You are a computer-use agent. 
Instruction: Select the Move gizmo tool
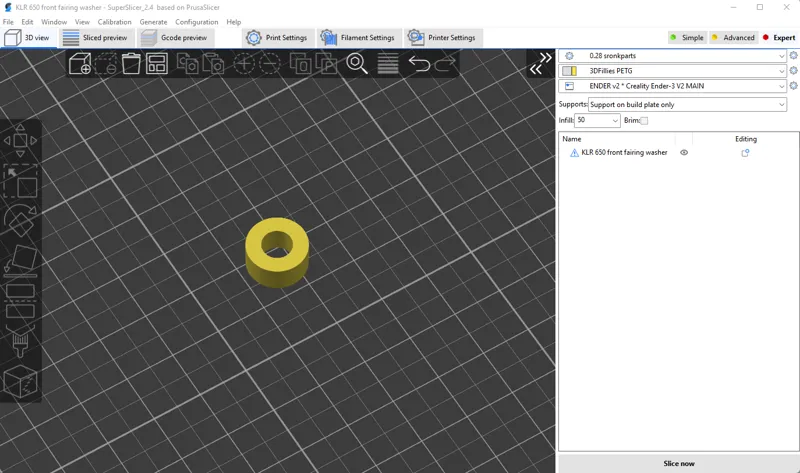click(x=20, y=140)
